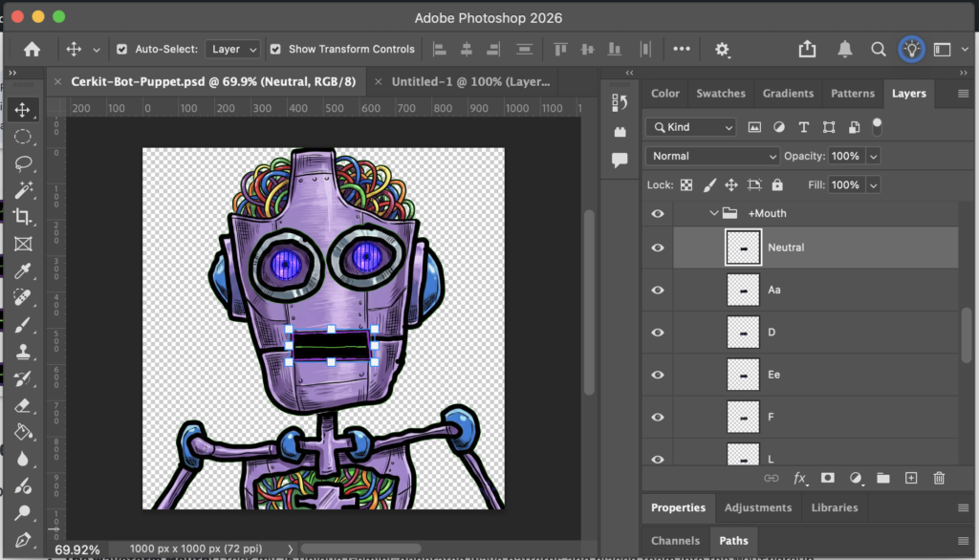The width and height of the screenshot is (979, 560).
Task: Create a new layer
Action: pos(911,478)
